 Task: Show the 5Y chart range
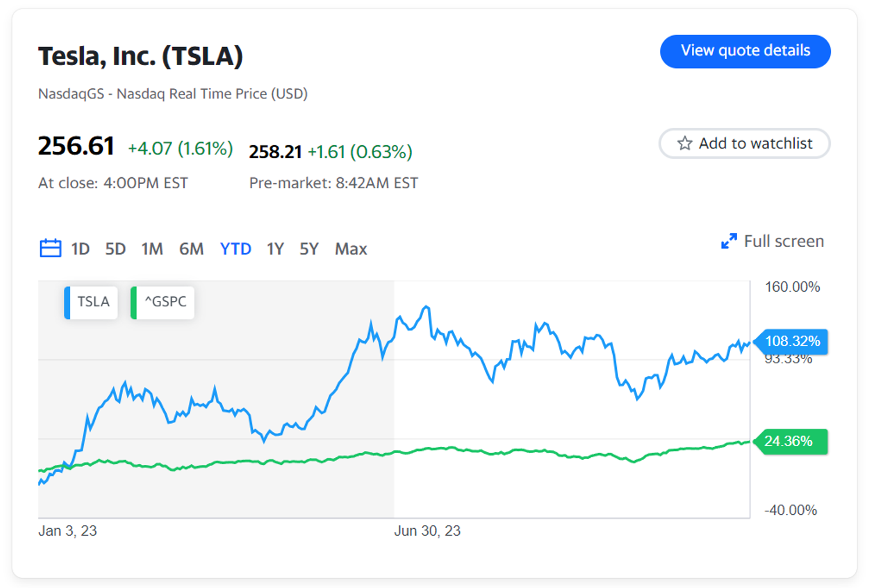(309, 249)
